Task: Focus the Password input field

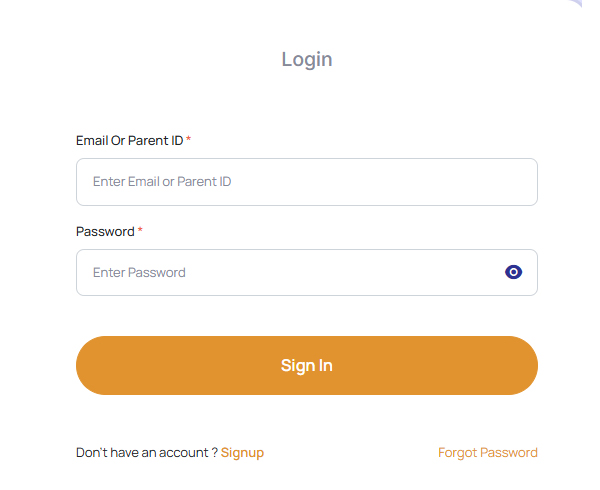Action: coord(290,272)
